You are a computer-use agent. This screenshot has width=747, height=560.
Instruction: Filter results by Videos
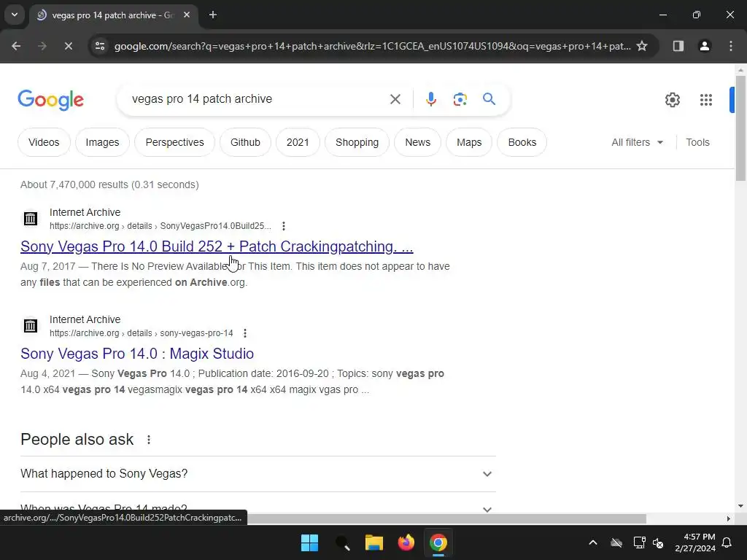point(44,142)
